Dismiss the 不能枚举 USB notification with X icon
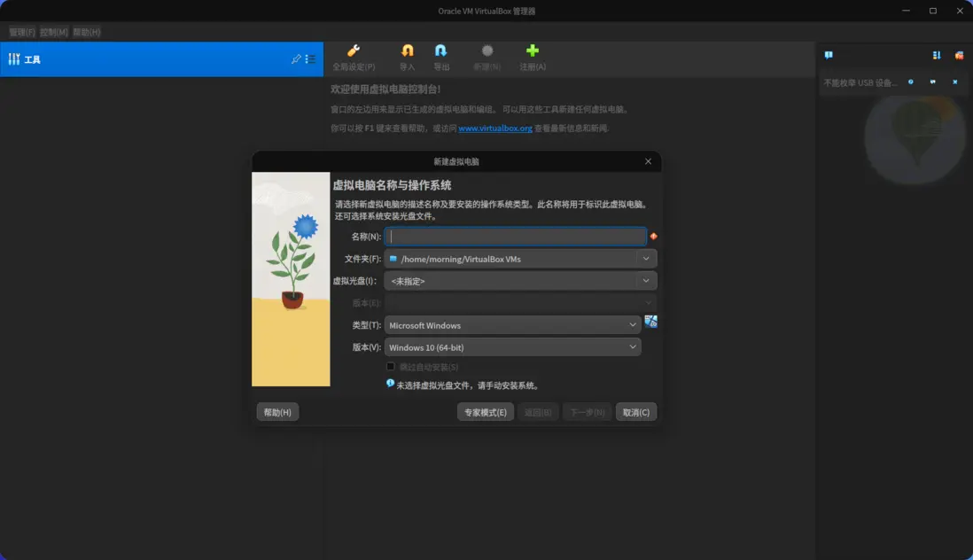 tap(953, 82)
